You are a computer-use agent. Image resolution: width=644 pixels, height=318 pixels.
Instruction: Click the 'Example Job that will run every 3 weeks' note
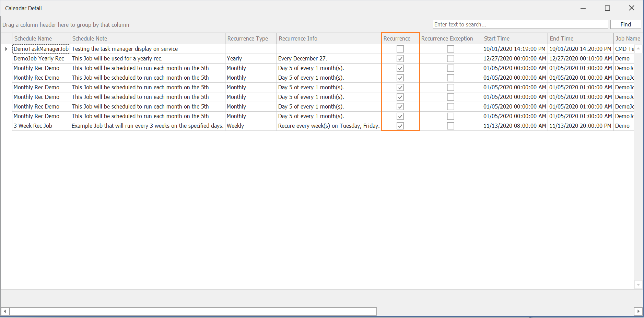pos(148,126)
